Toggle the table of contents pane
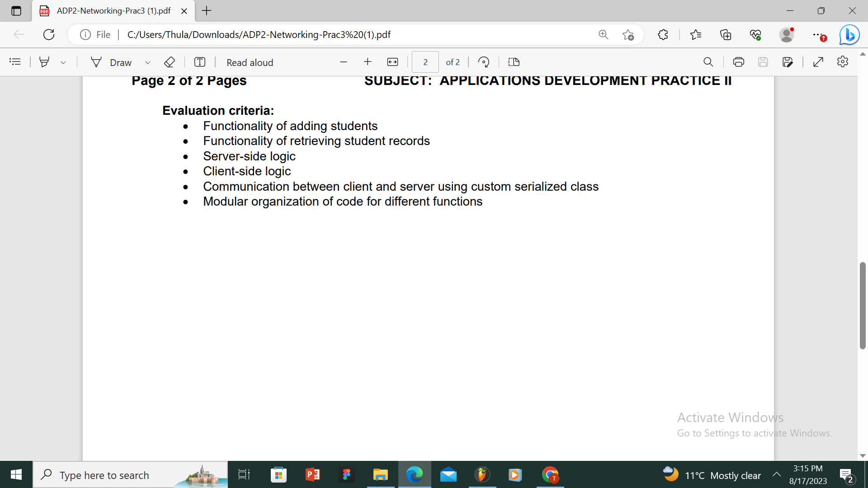Image resolution: width=868 pixels, height=488 pixels. 15,62
